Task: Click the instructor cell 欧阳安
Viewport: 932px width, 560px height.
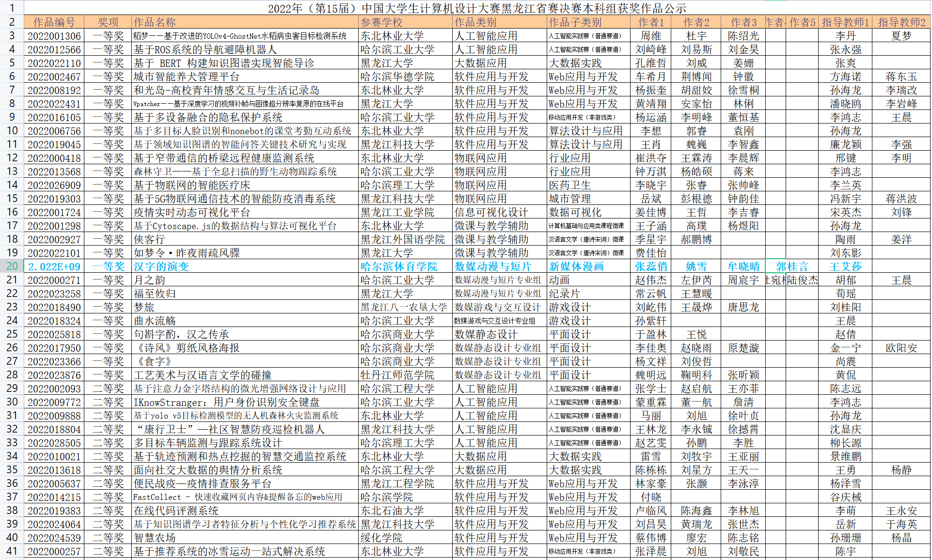Action: pyautogui.click(x=901, y=348)
